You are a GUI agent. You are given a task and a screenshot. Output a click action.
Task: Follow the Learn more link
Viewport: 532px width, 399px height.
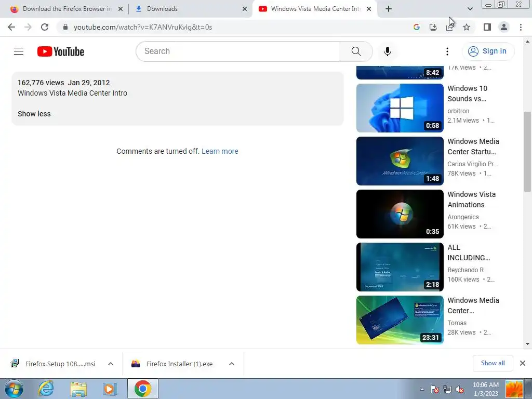click(220, 151)
